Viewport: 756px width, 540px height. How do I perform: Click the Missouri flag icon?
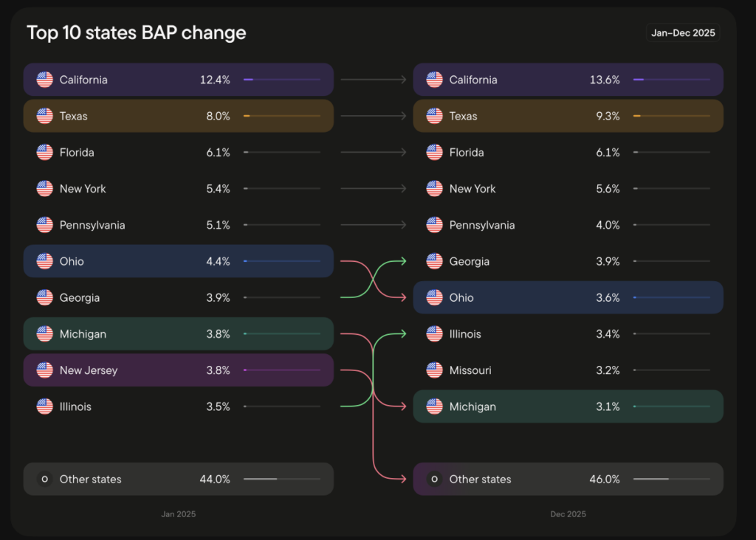pos(435,370)
